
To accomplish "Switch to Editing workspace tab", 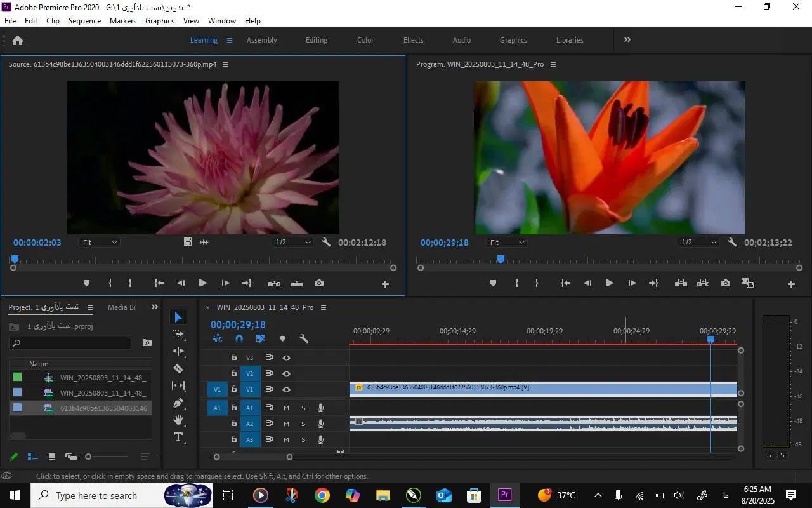I will coord(317,40).
